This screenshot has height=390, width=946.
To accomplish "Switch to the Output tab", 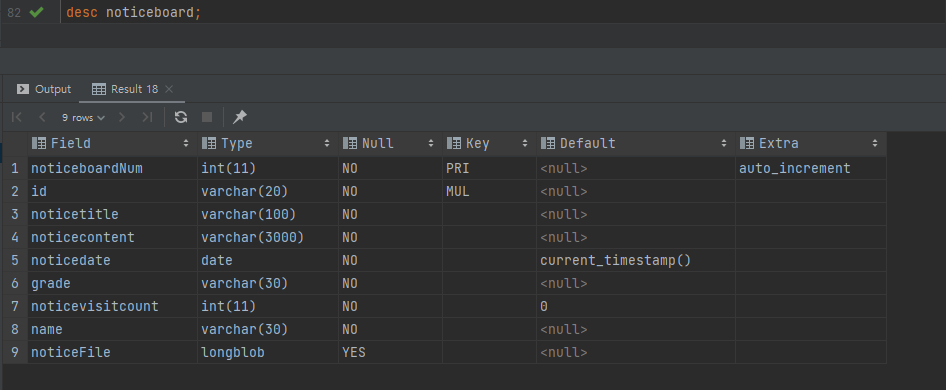I will pyautogui.click(x=44, y=89).
